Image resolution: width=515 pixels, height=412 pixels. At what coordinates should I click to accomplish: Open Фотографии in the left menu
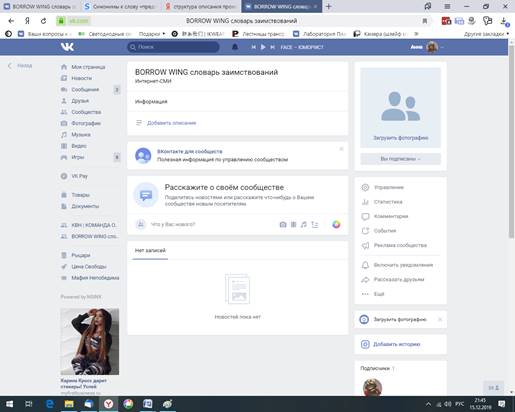pos(86,123)
